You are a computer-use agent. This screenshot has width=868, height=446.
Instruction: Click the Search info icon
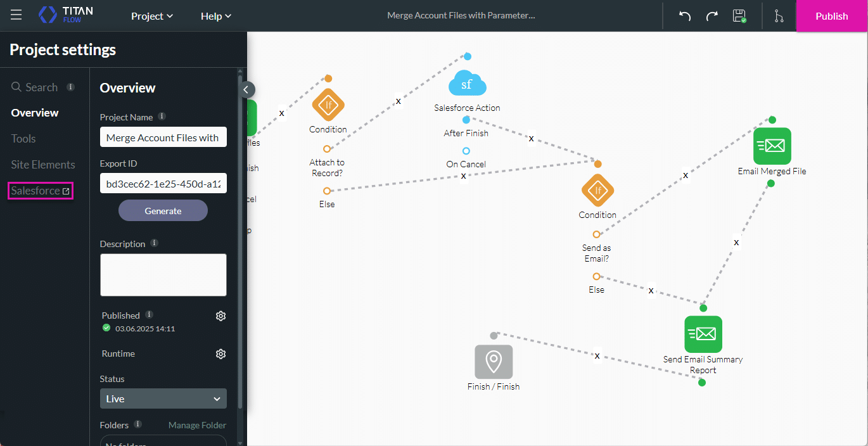point(71,87)
